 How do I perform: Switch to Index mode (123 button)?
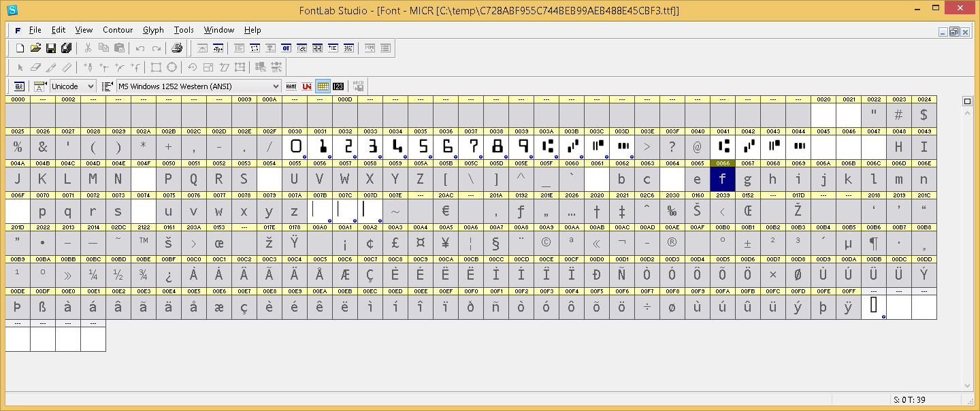[338, 86]
